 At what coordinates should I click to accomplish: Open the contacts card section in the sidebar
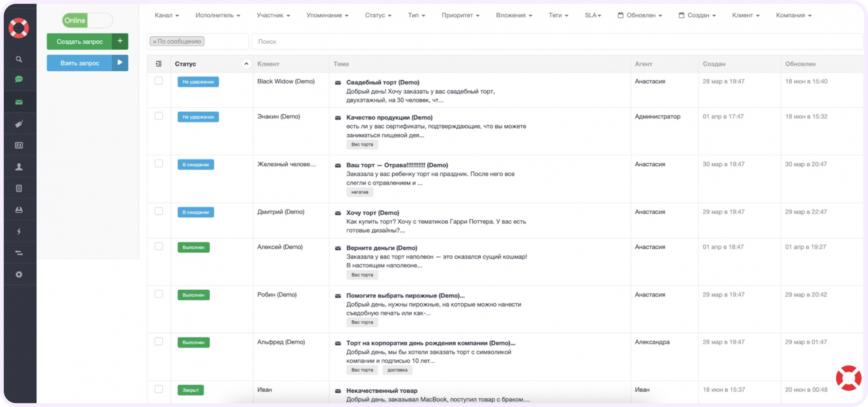tap(19, 145)
